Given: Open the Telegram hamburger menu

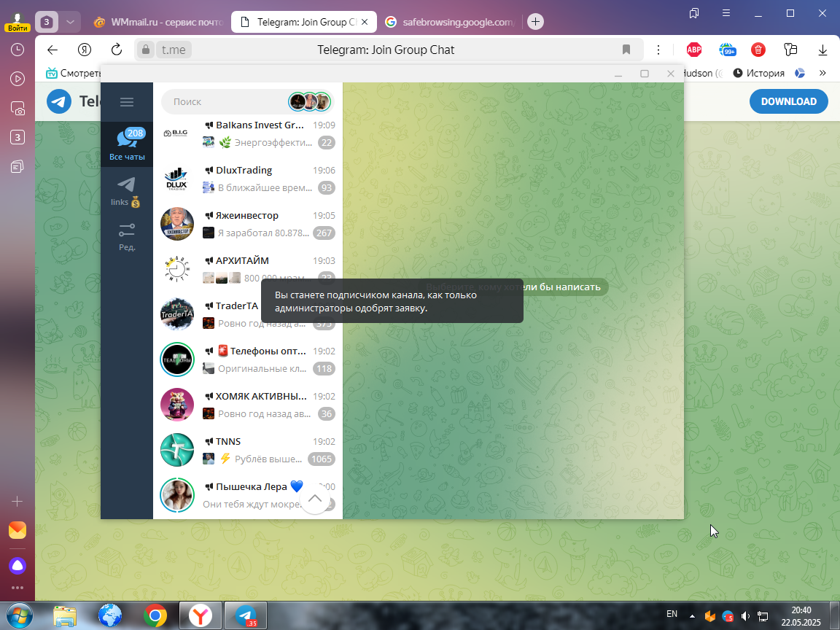Looking at the screenshot, I should coord(126,102).
